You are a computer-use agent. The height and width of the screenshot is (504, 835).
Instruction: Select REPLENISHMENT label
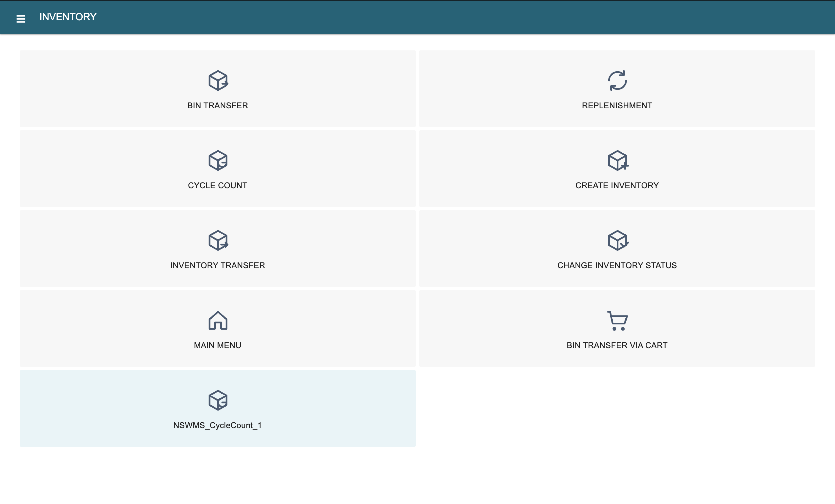[x=617, y=106]
